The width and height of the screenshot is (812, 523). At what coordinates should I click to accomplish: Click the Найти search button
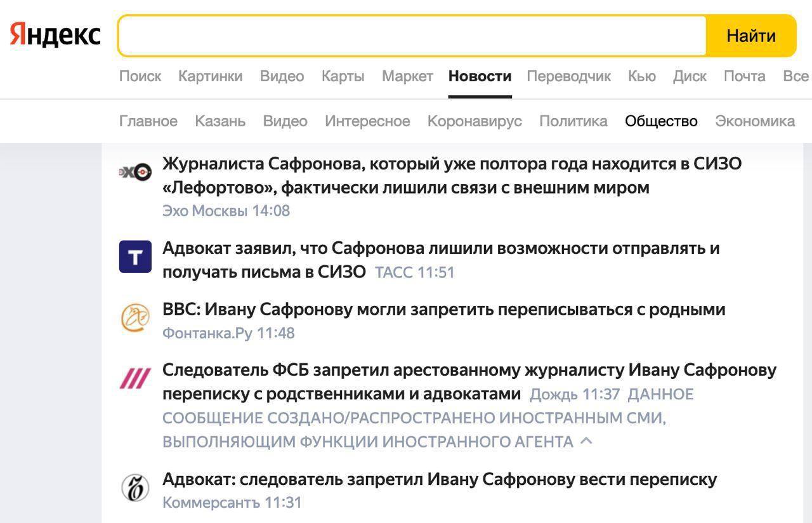[x=751, y=36]
